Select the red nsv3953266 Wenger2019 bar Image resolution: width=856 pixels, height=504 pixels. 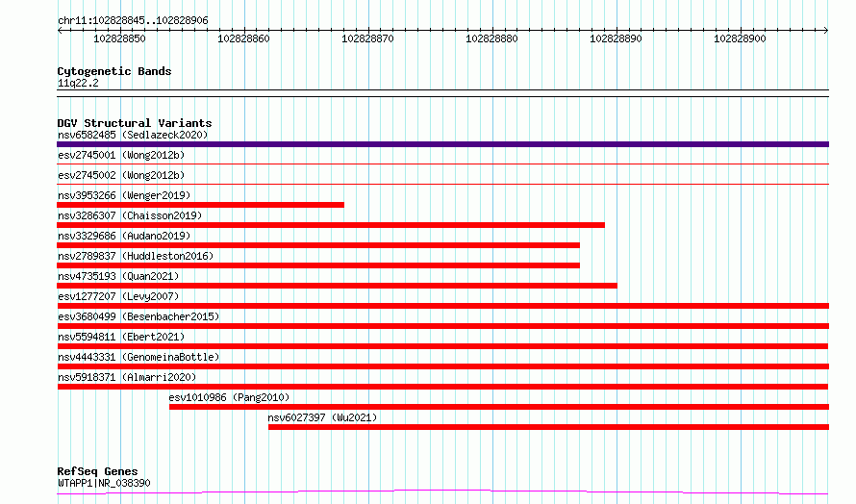click(200, 205)
